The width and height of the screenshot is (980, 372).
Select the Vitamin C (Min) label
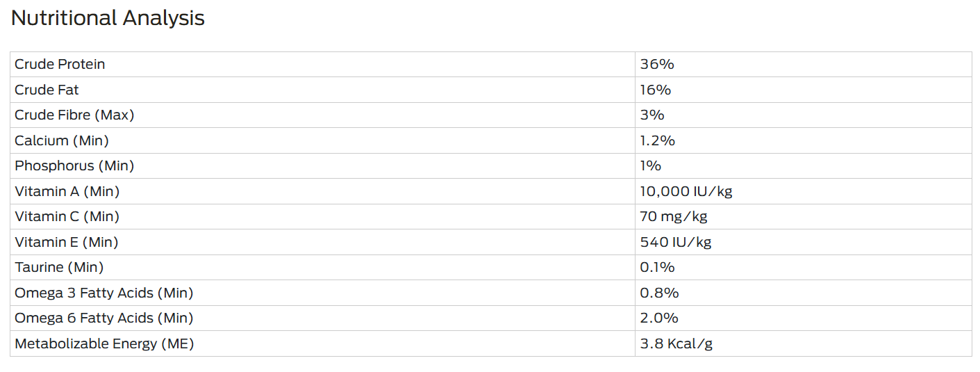point(67,216)
